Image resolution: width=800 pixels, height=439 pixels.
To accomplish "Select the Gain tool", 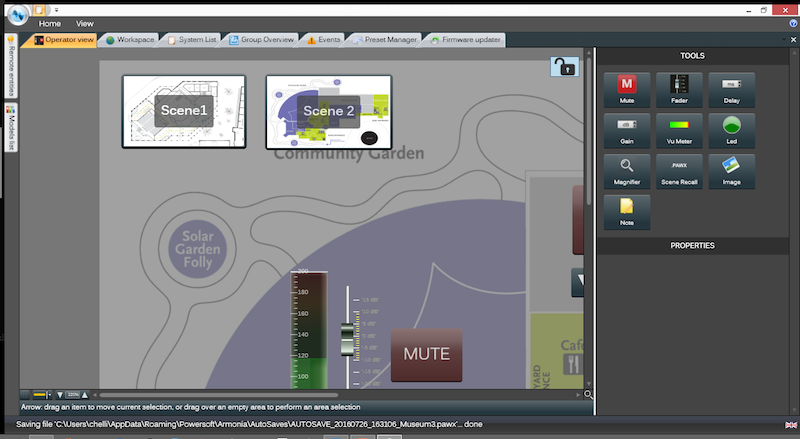I will click(x=627, y=128).
